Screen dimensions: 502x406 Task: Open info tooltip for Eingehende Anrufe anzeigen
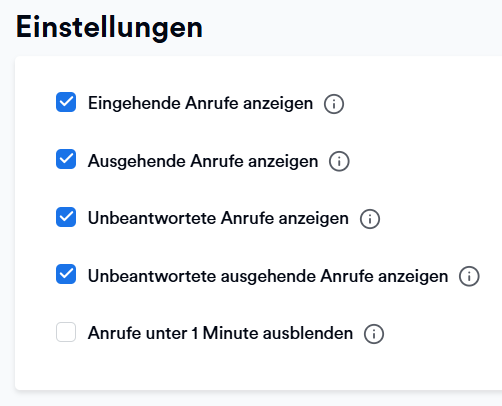point(334,104)
